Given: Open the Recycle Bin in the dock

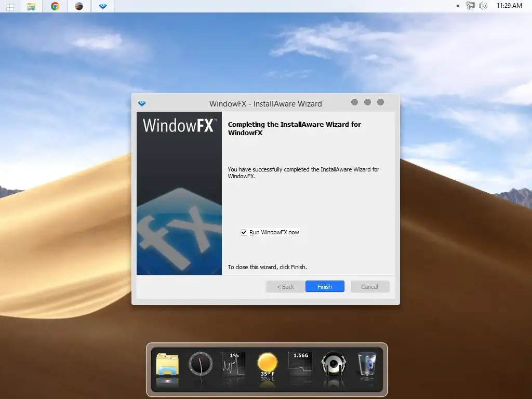Looking at the screenshot, I should [x=367, y=364].
